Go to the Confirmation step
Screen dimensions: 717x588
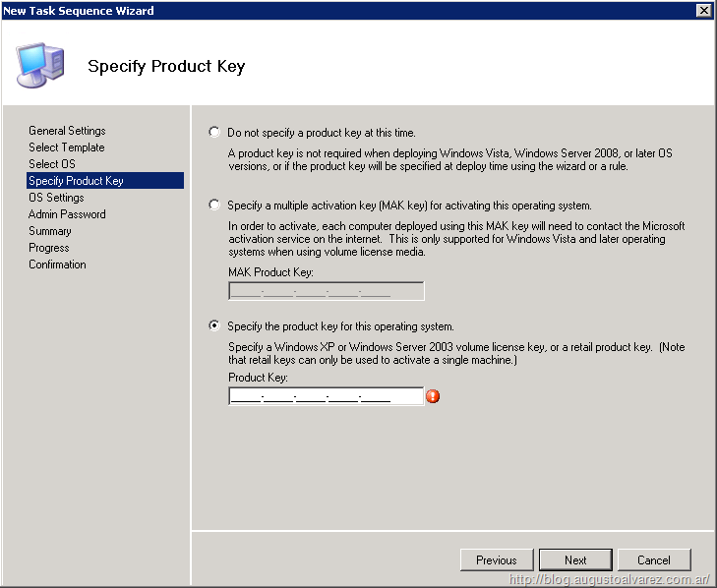point(57,265)
